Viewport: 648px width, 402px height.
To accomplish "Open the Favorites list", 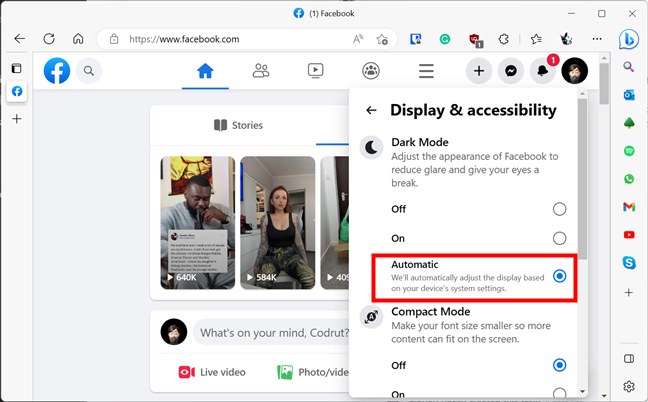I will point(536,39).
